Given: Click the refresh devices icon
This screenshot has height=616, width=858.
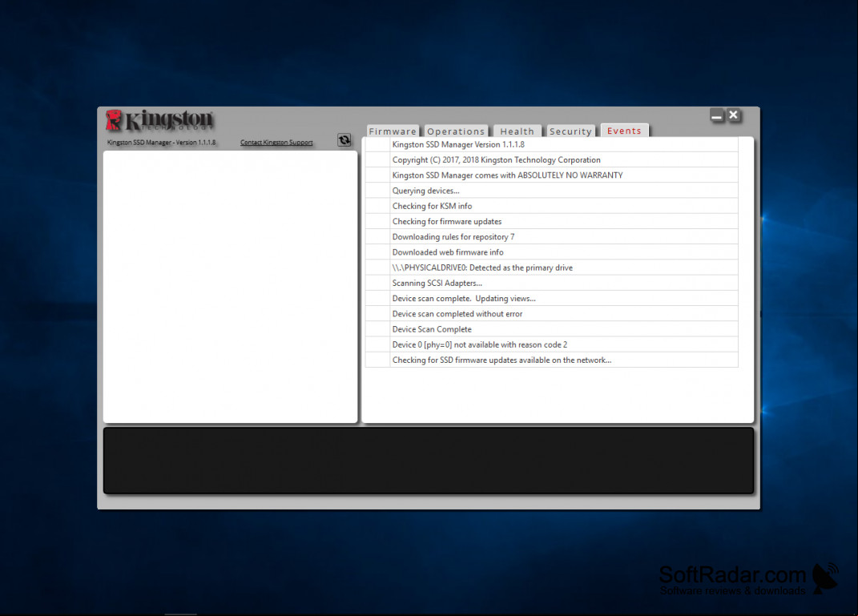Looking at the screenshot, I should pos(344,140).
